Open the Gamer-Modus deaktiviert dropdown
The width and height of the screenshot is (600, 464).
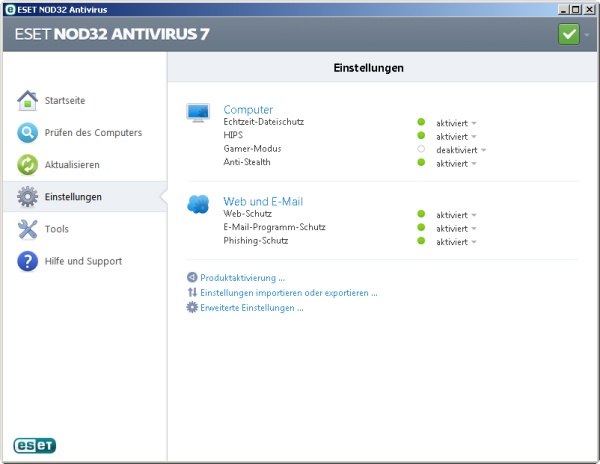(x=461, y=150)
